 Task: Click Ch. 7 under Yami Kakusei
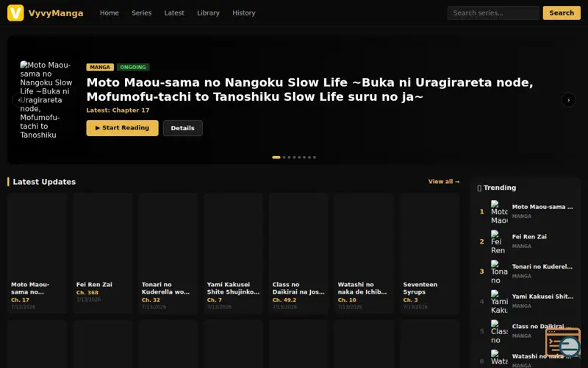[x=214, y=300]
